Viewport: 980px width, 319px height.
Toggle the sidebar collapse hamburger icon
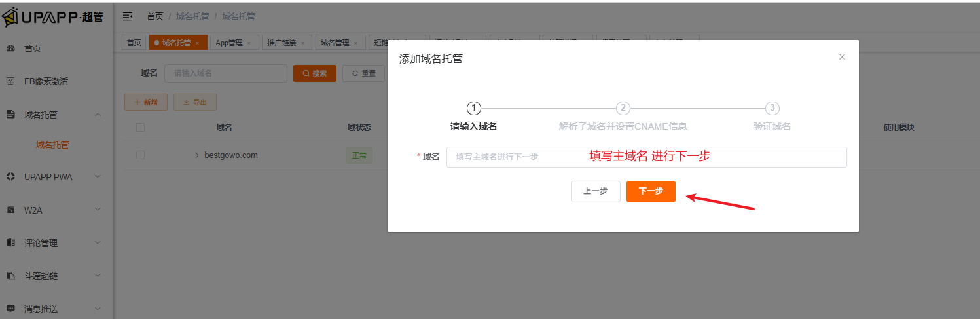128,16
